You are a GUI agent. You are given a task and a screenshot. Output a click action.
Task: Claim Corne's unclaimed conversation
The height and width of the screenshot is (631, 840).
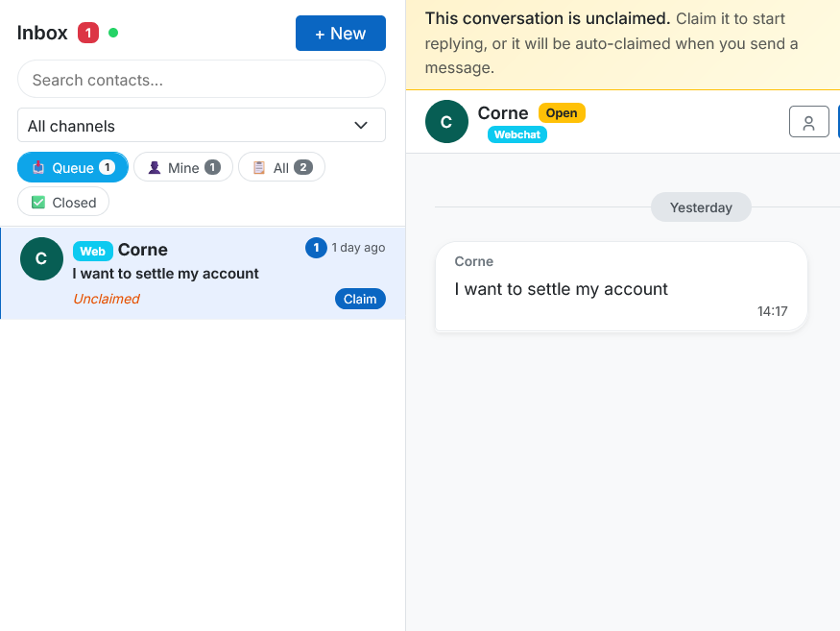[x=360, y=299]
